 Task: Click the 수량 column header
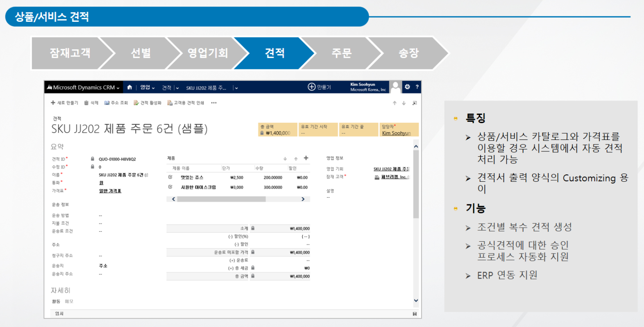pyautogui.click(x=259, y=168)
